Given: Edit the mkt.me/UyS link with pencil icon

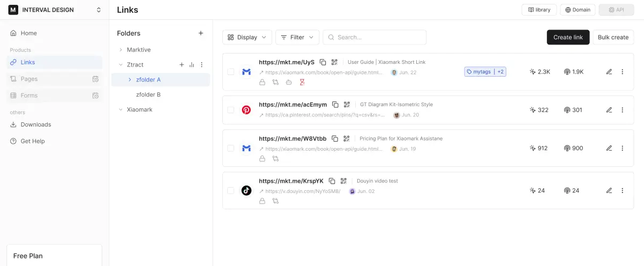Looking at the screenshot, I should tap(609, 72).
